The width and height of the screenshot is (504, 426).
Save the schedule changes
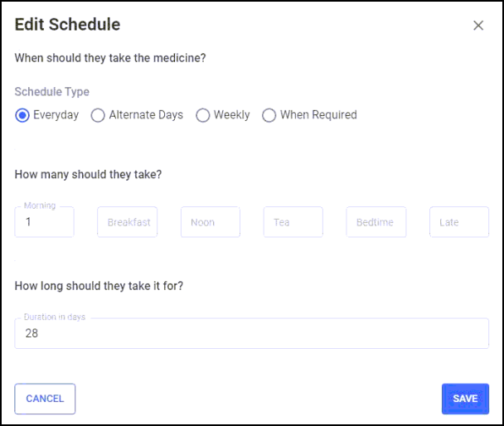(465, 399)
